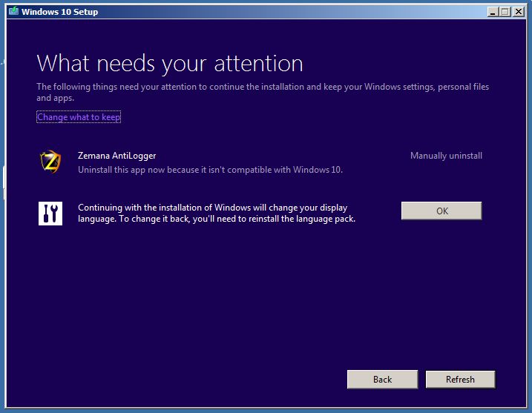532x413 pixels.
Task: Open the Change what to keep link
Action: point(79,117)
